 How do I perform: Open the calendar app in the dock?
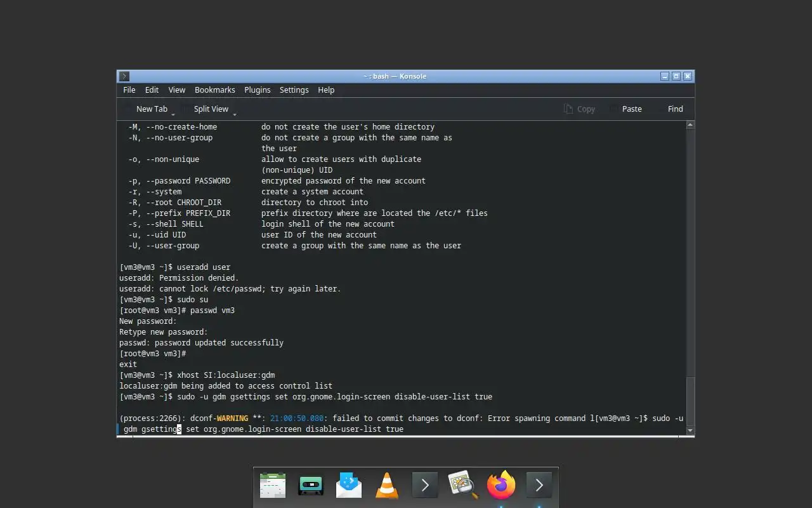tap(273, 486)
